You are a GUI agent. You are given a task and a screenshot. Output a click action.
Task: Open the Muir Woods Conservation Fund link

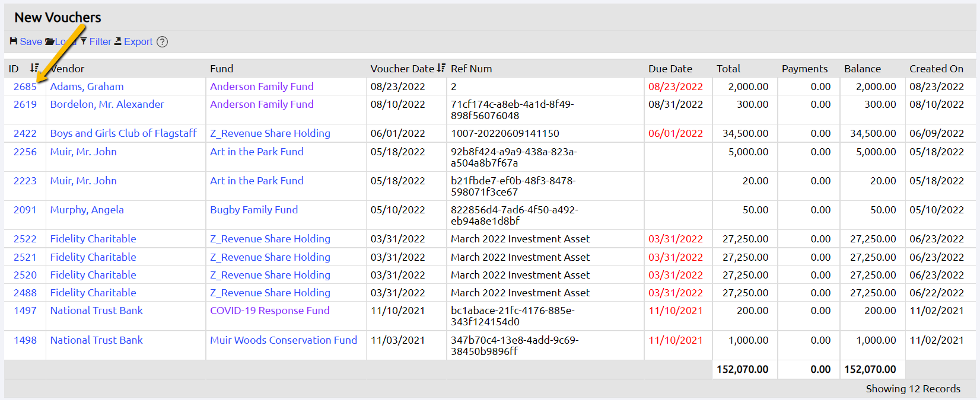[284, 340]
